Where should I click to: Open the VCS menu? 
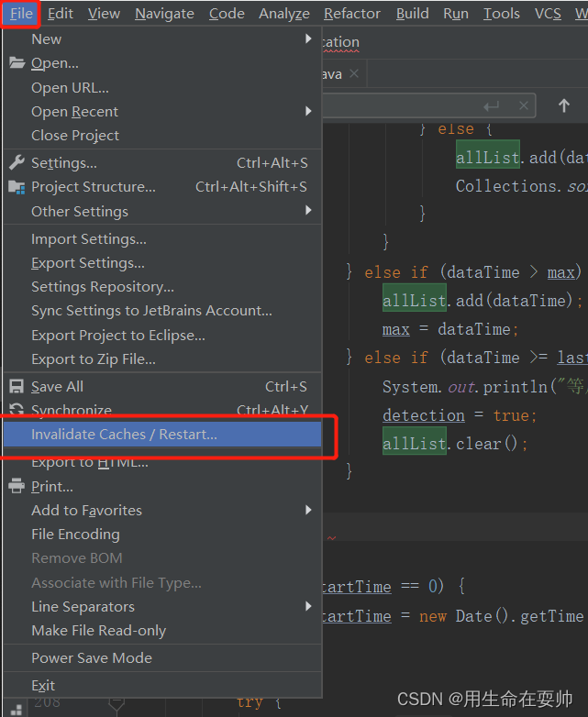pos(548,14)
